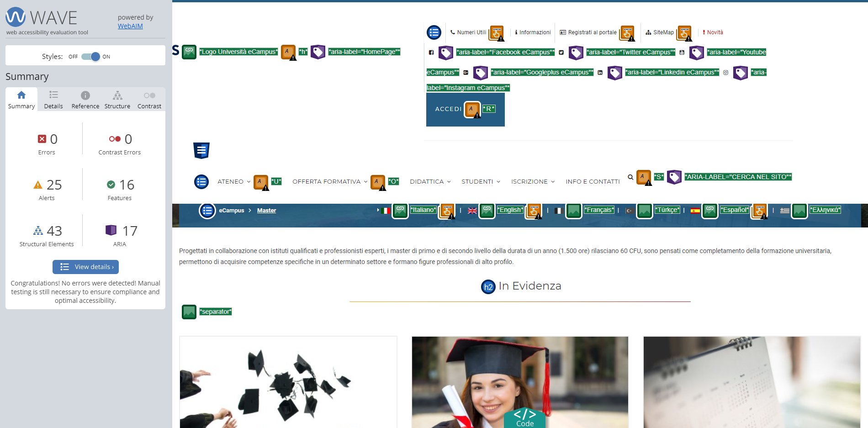Click the ARIA tag icon for Linkedin eCampus
The width and height of the screenshot is (868, 428).
[x=615, y=73]
